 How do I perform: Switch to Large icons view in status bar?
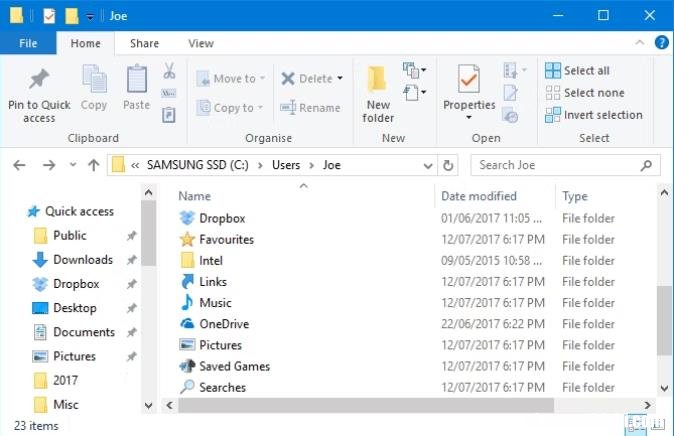pos(658,424)
